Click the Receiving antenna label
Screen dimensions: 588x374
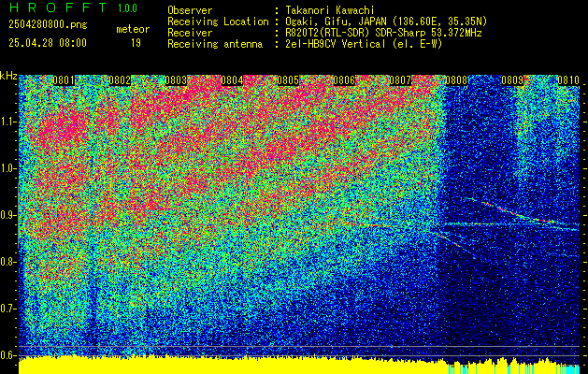[x=215, y=44]
